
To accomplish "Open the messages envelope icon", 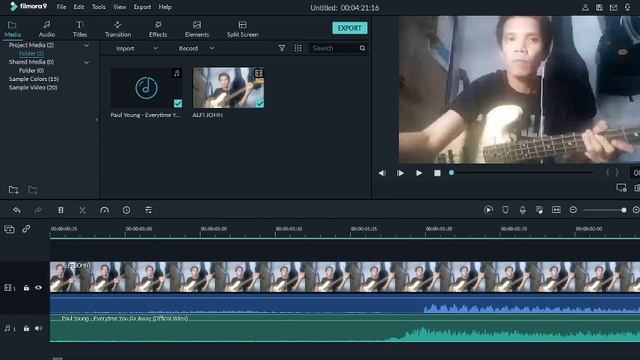I will coord(613,7).
